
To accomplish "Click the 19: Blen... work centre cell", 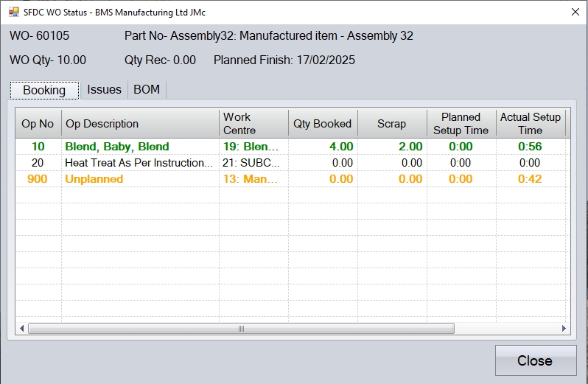I will (x=251, y=147).
